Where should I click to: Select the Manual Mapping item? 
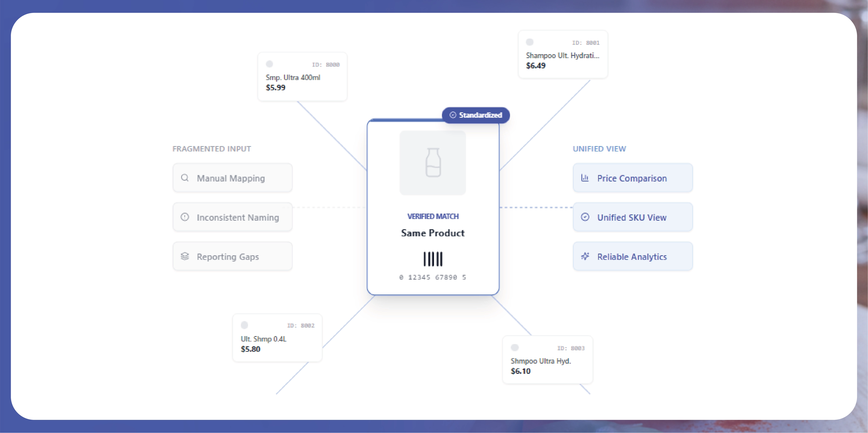(x=232, y=178)
